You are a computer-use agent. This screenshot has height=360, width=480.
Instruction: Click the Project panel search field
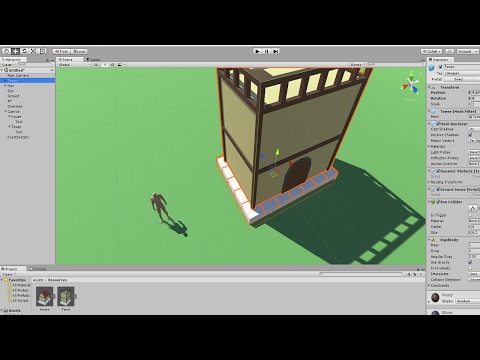click(361, 274)
